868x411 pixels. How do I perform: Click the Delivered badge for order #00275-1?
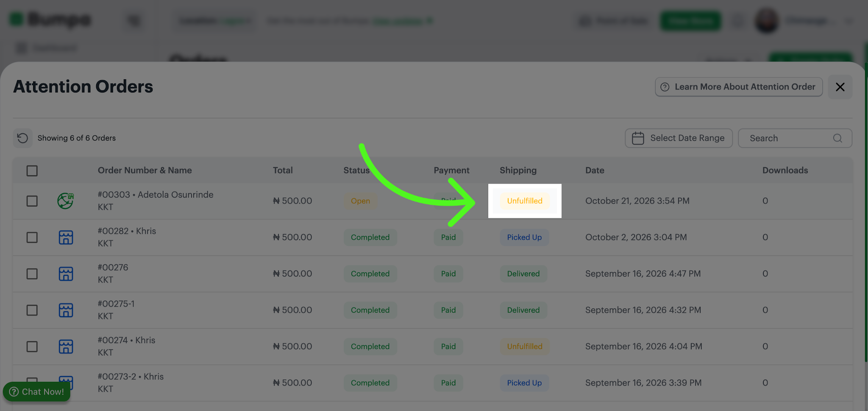tap(523, 310)
